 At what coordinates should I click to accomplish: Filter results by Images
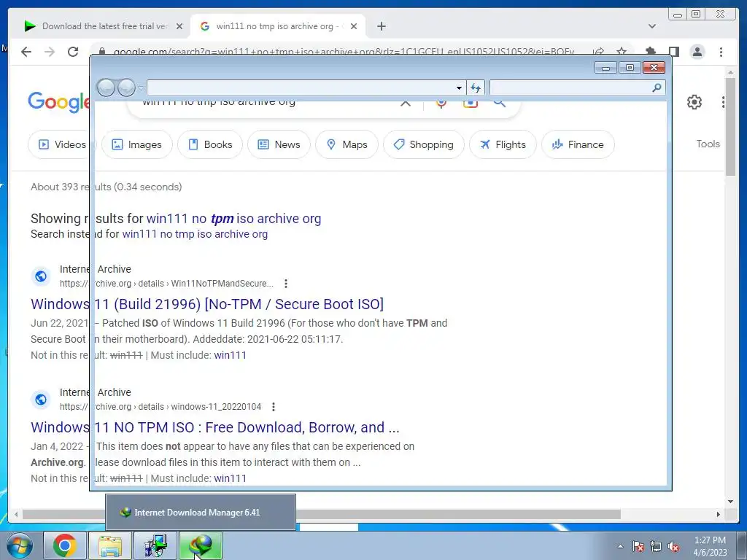tap(136, 144)
